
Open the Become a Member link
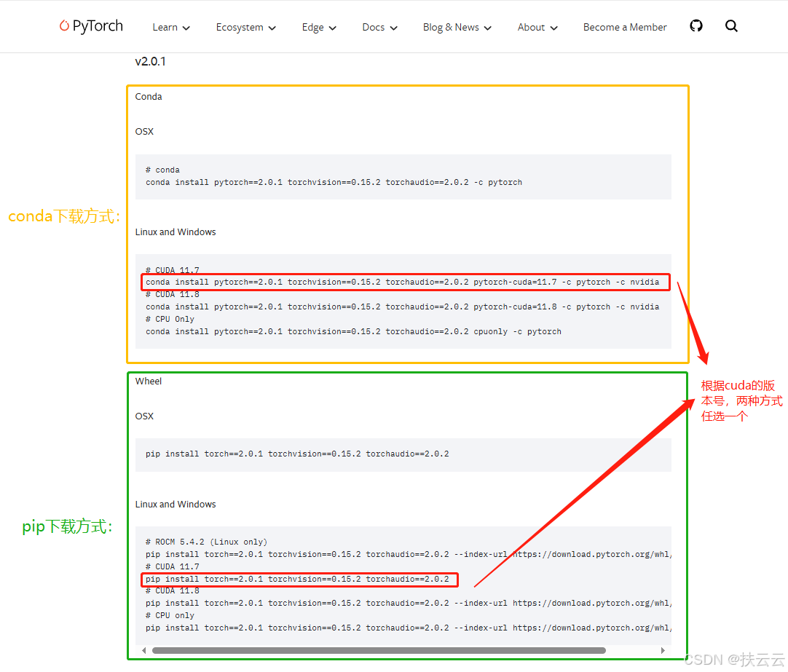pyautogui.click(x=625, y=27)
